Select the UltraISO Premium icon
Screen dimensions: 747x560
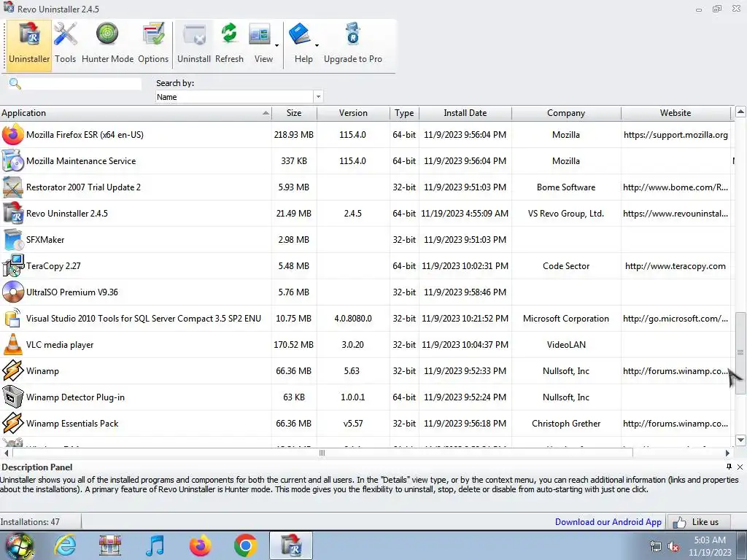coord(13,292)
